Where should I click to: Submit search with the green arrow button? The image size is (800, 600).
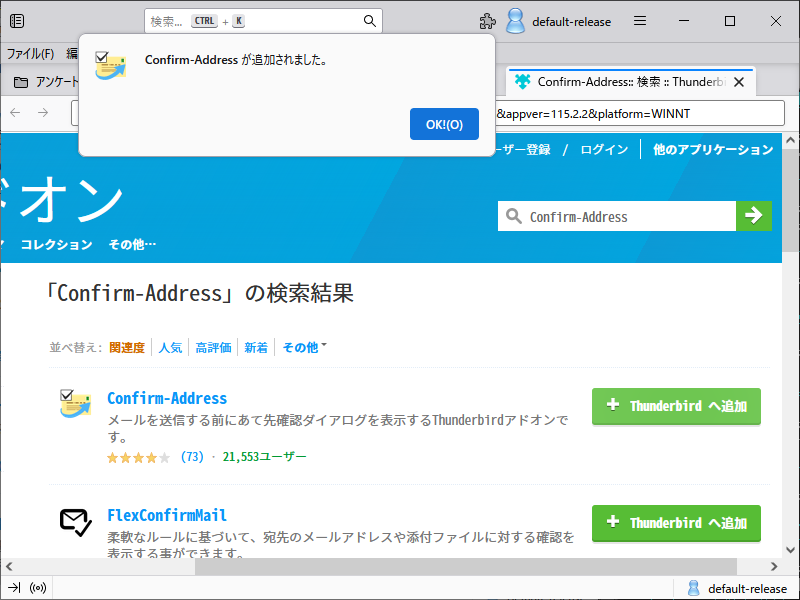[x=754, y=216]
